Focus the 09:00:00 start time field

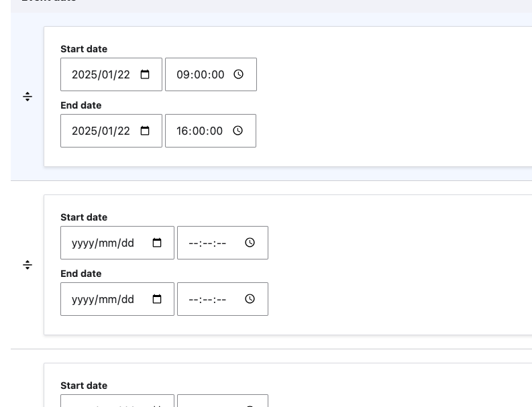tap(200, 74)
